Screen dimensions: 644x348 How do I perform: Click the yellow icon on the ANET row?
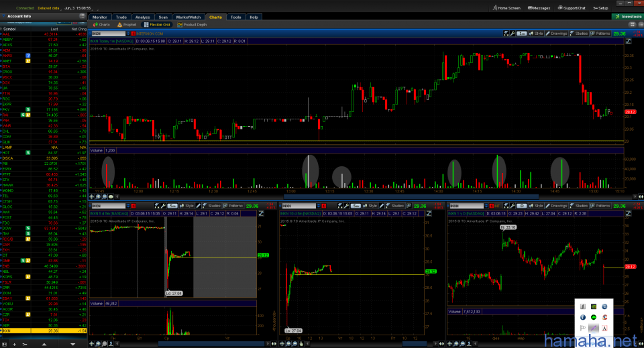tap(28, 61)
